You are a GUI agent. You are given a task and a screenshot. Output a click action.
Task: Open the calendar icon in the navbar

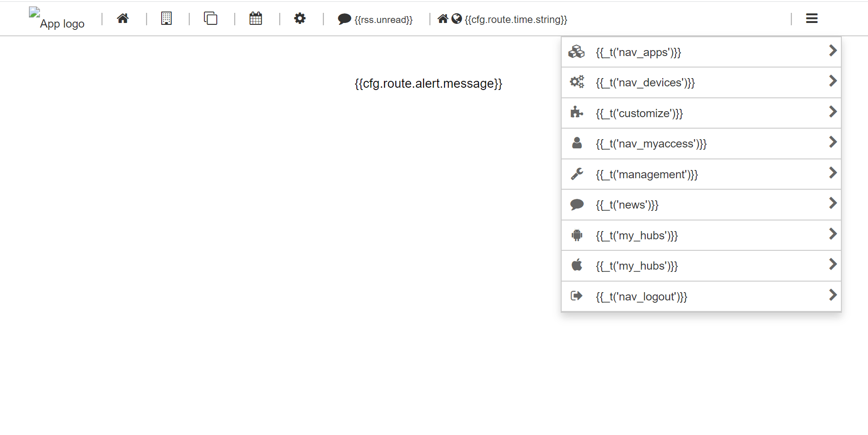point(256,18)
